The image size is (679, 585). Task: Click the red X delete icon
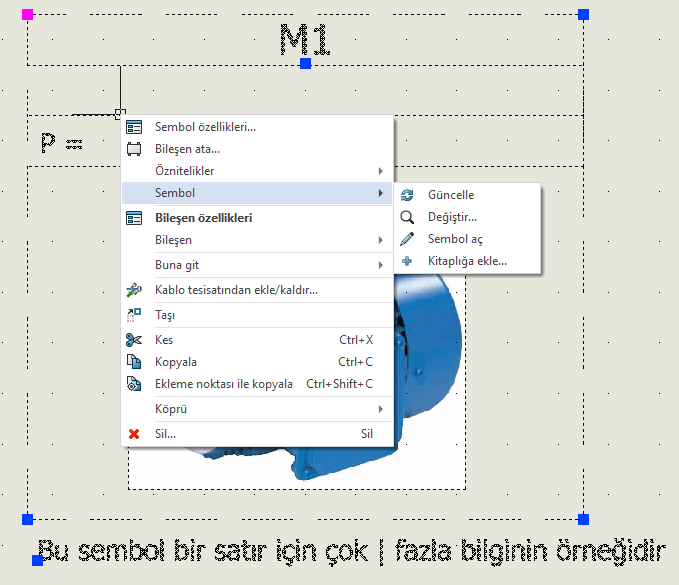(x=134, y=434)
